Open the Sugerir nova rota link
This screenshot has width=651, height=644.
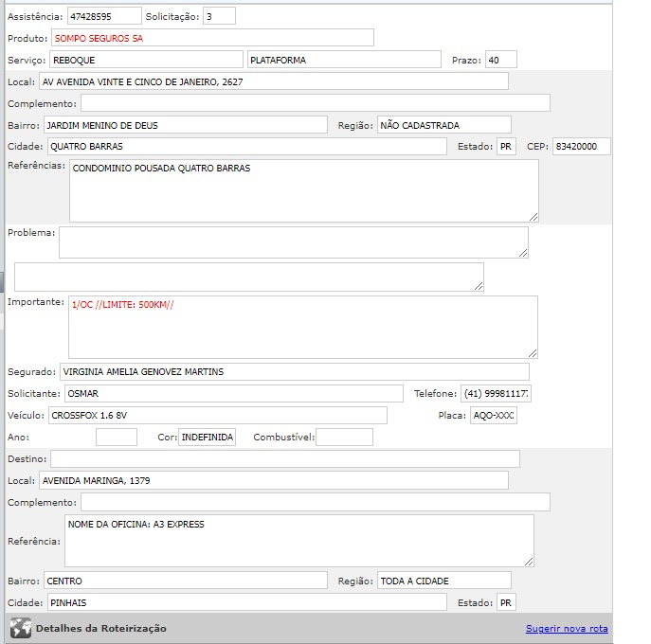point(567,628)
